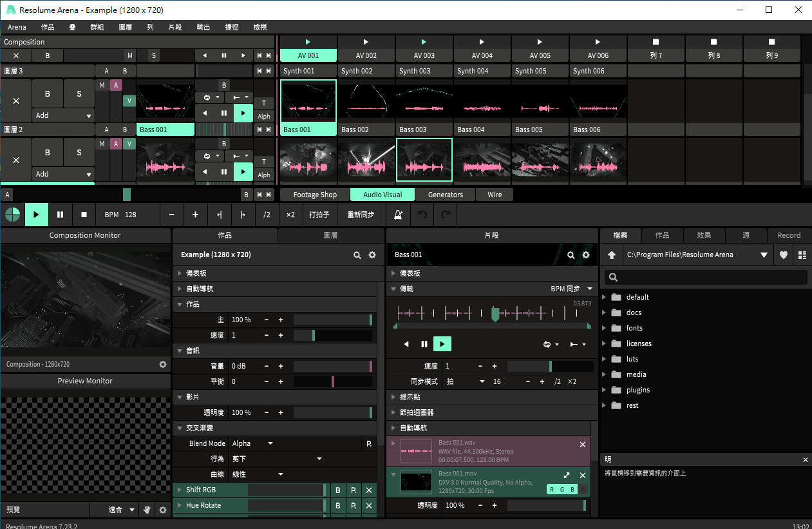The height and width of the screenshot is (529, 812).
Task: Click the search icon in the Bass 001 clip panel
Action: pyautogui.click(x=571, y=255)
